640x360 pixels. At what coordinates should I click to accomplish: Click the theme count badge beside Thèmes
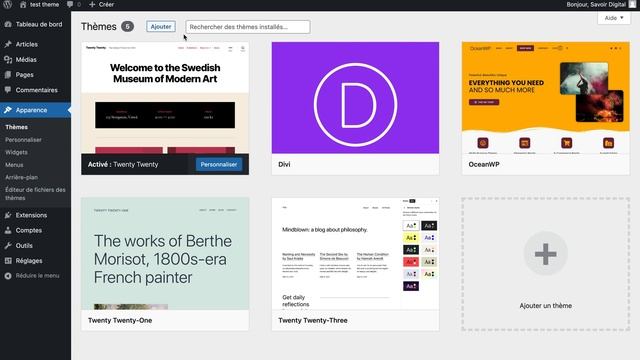(x=127, y=27)
